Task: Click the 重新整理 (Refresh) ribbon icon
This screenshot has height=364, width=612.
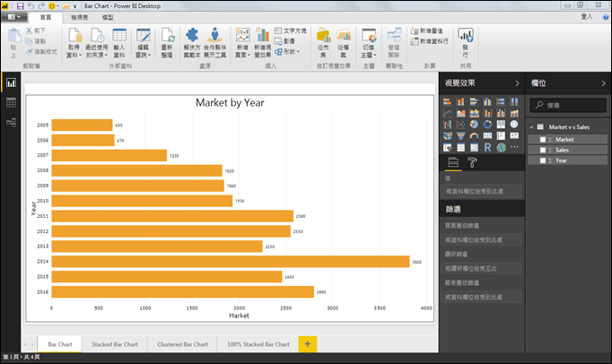Action: 167,41
